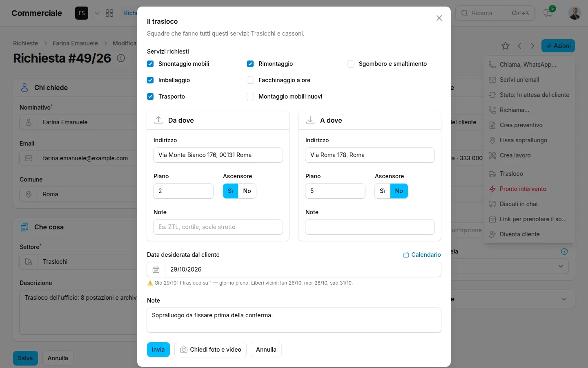The width and height of the screenshot is (588, 368).
Task: Open the Ricerca search box
Action: [x=495, y=13]
